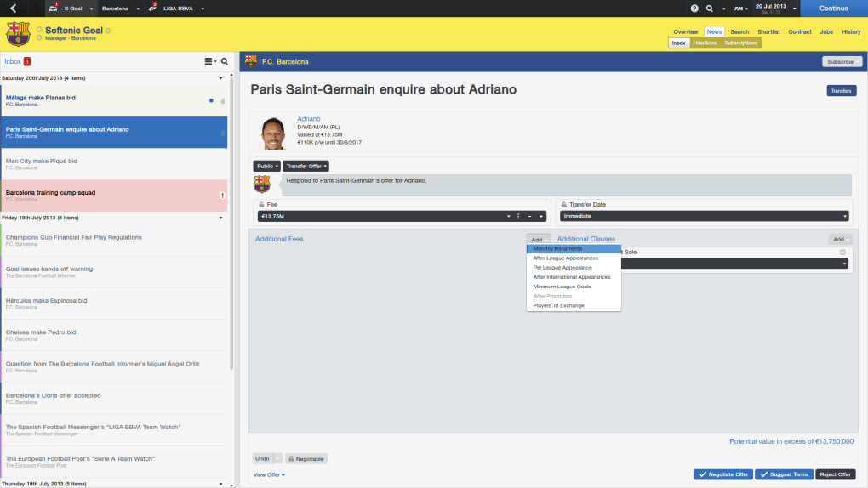
Task: Switch to the Shortlist tab
Action: tap(768, 32)
